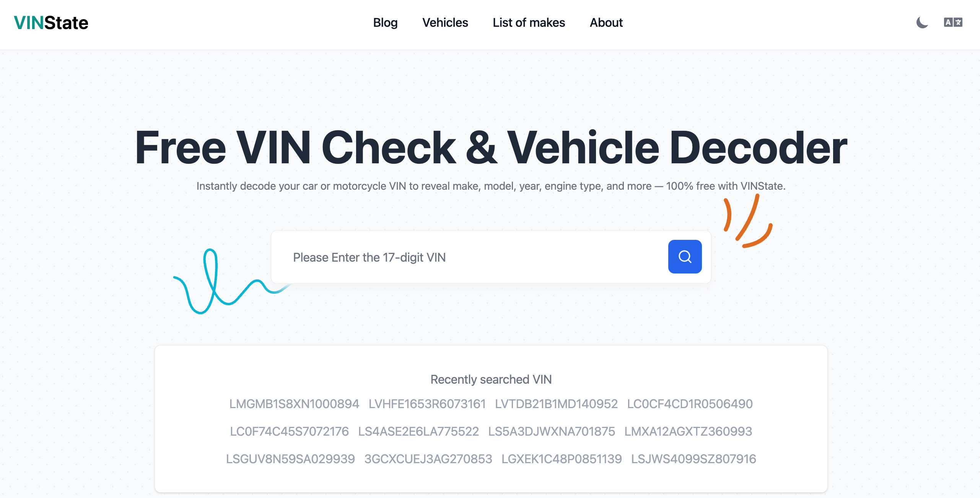Screen dimensions: 980x498
Task: Open List of makes
Action: tap(529, 23)
